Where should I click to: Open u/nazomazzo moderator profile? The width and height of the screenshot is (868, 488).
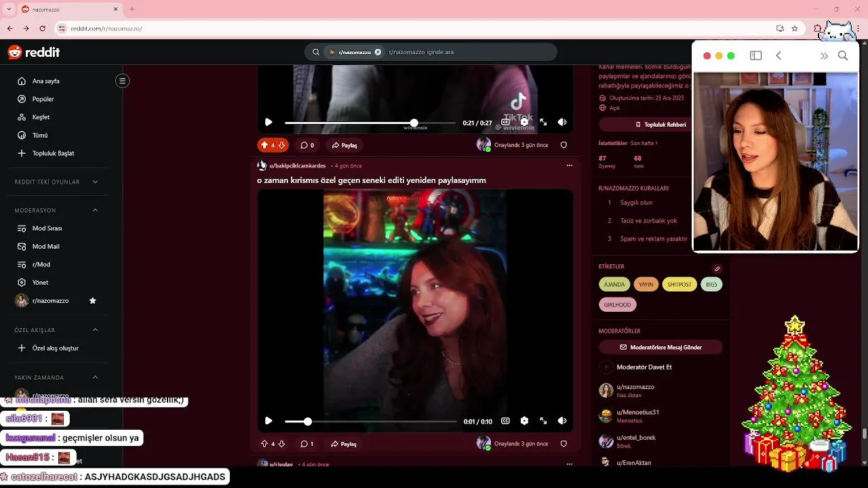(635, 387)
